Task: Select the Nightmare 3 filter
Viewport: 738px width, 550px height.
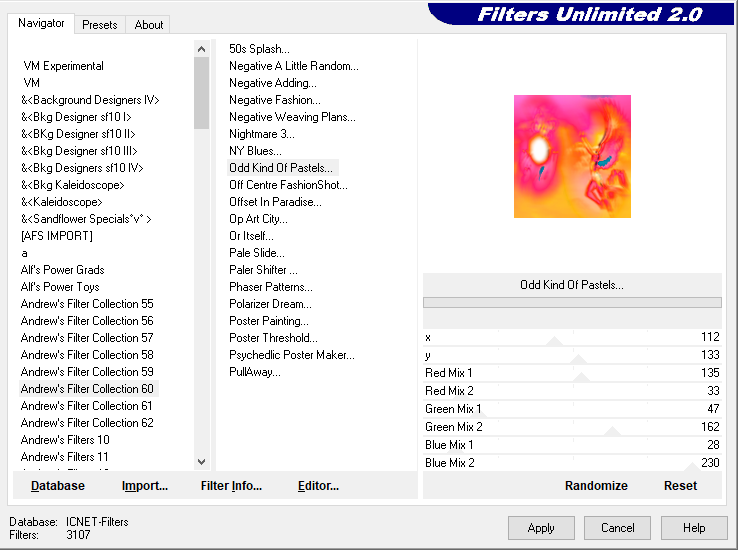Action: (x=261, y=134)
